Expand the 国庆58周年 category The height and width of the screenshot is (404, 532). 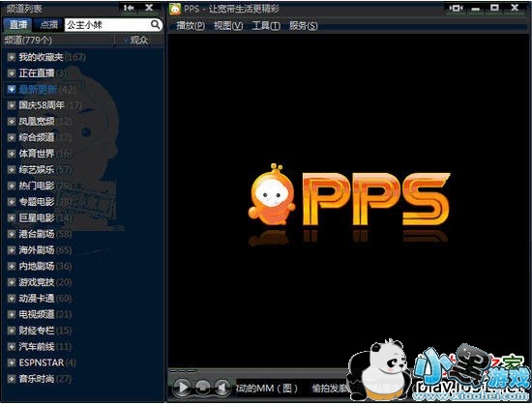(x=12, y=105)
